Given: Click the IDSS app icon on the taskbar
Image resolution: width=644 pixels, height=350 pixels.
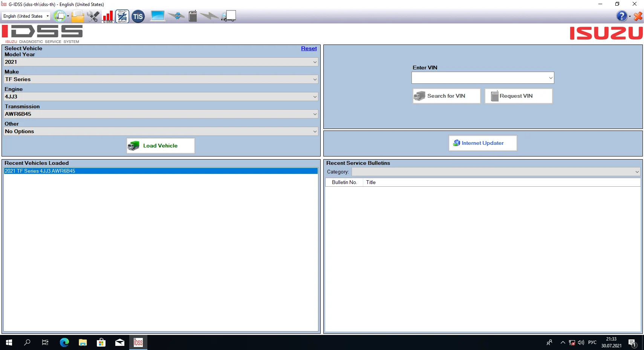Looking at the screenshot, I should tap(138, 342).
